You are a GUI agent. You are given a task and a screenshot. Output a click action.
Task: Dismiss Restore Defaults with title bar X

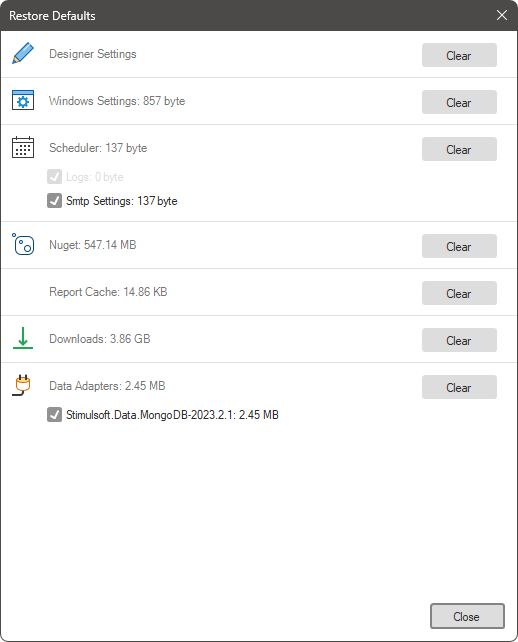point(502,16)
